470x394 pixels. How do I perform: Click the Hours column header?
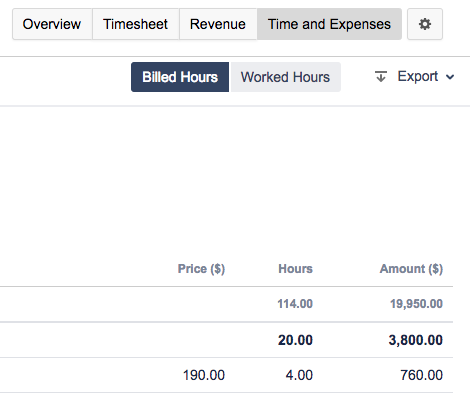(x=296, y=269)
